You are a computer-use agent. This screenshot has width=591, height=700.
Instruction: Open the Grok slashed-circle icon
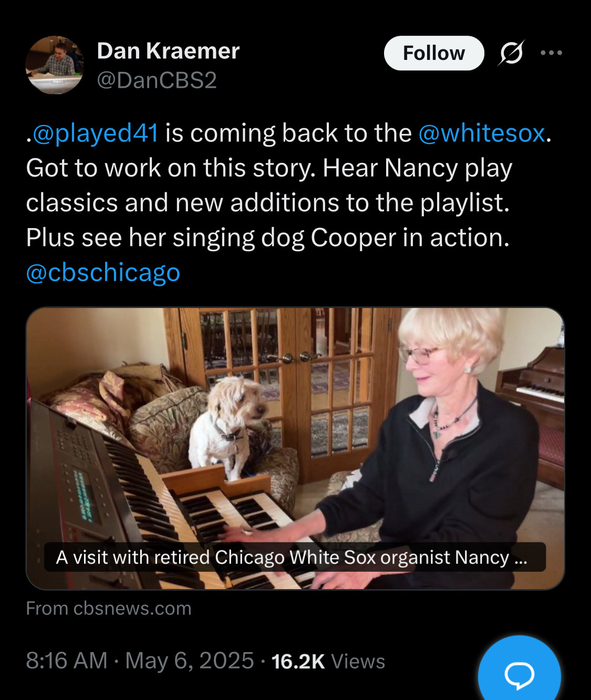[511, 53]
